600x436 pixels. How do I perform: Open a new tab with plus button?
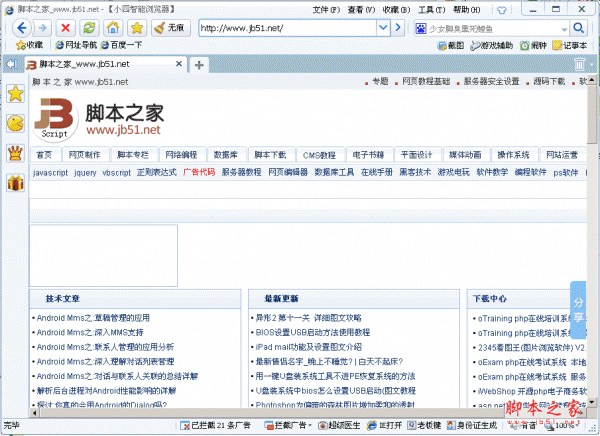pos(199,65)
